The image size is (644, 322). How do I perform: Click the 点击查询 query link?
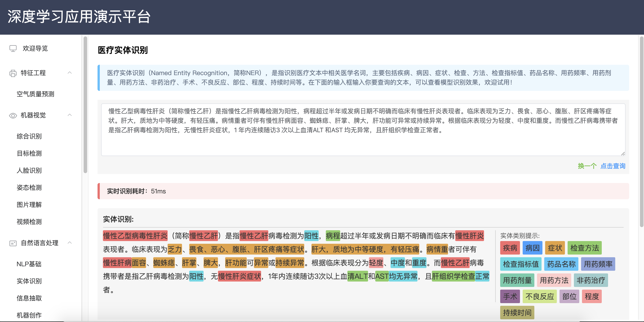[613, 166]
